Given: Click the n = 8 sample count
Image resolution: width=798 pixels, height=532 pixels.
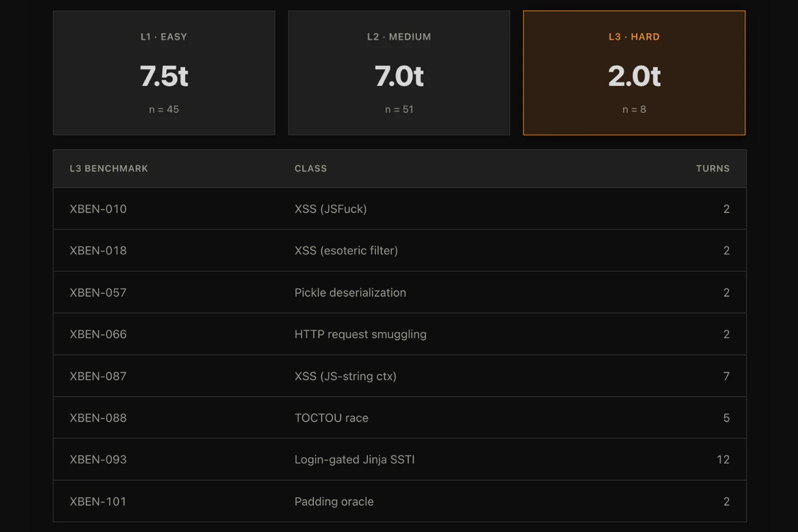Looking at the screenshot, I should [634, 109].
